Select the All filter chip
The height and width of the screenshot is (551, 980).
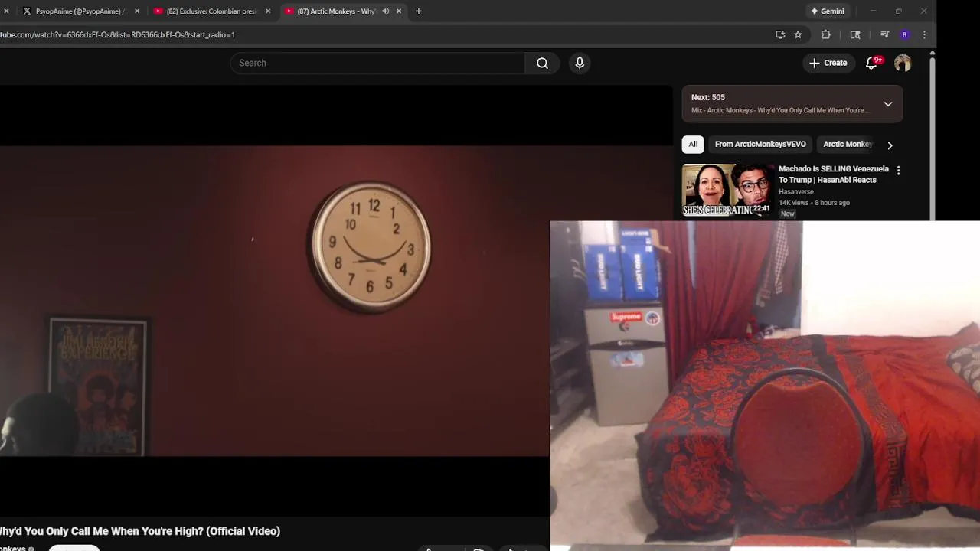tap(693, 144)
